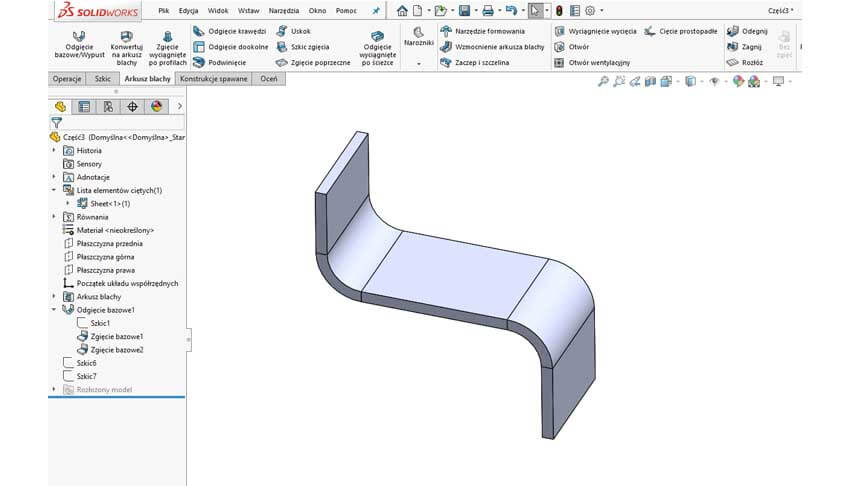
Task: Switch to PropertyManager panel tab
Action: coord(84,107)
